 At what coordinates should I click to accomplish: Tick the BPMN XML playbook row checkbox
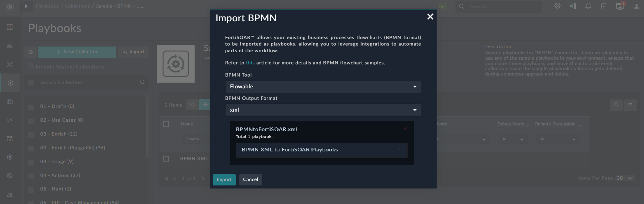(x=166, y=159)
